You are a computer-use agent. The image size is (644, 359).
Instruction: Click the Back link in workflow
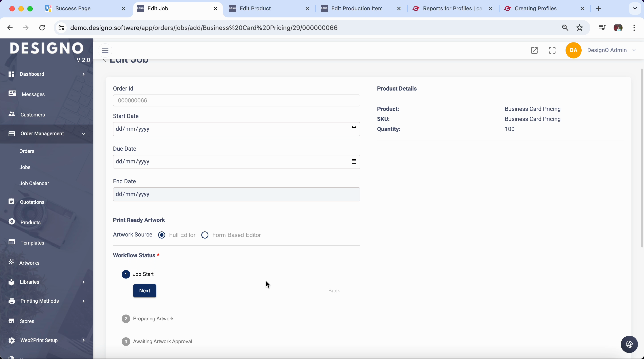tap(334, 291)
